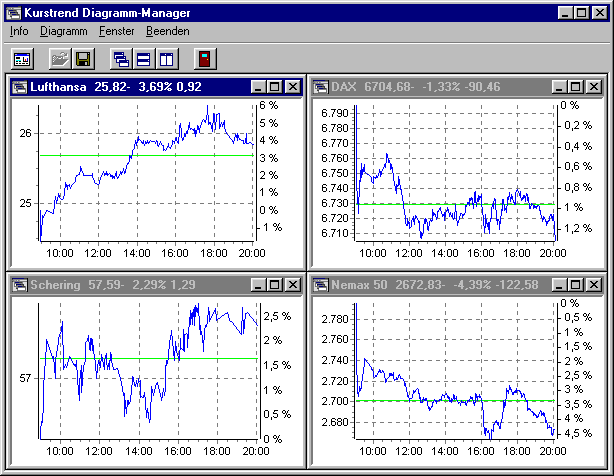Maximize the Lufthansa chart window
614x476 pixels.
tap(274, 87)
